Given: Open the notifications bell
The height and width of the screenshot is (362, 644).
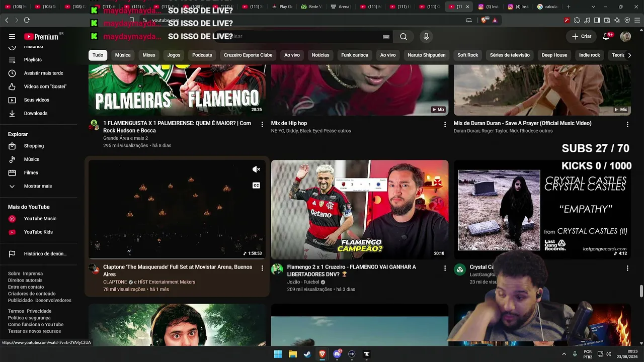Looking at the screenshot, I should 607,37.
